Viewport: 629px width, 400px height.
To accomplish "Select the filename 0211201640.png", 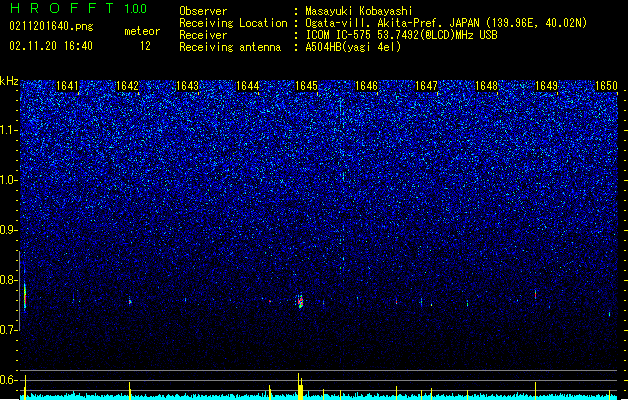I will pyautogui.click(x=51, y=26).
